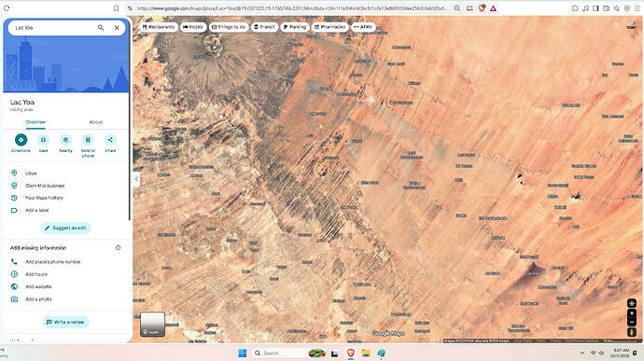Zoom in the map with plus
The width and height of the screenshot is (644, 361).
click(x=632, y=313)
